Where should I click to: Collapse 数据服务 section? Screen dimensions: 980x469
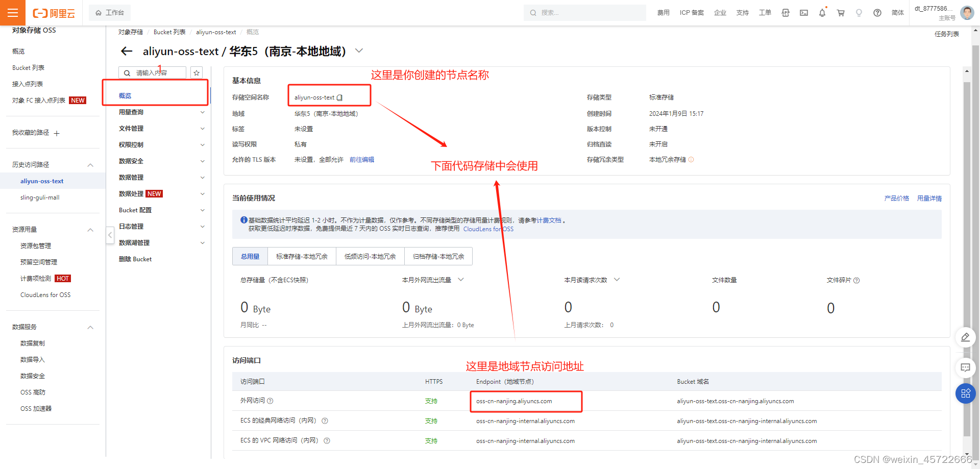point(90,327)
